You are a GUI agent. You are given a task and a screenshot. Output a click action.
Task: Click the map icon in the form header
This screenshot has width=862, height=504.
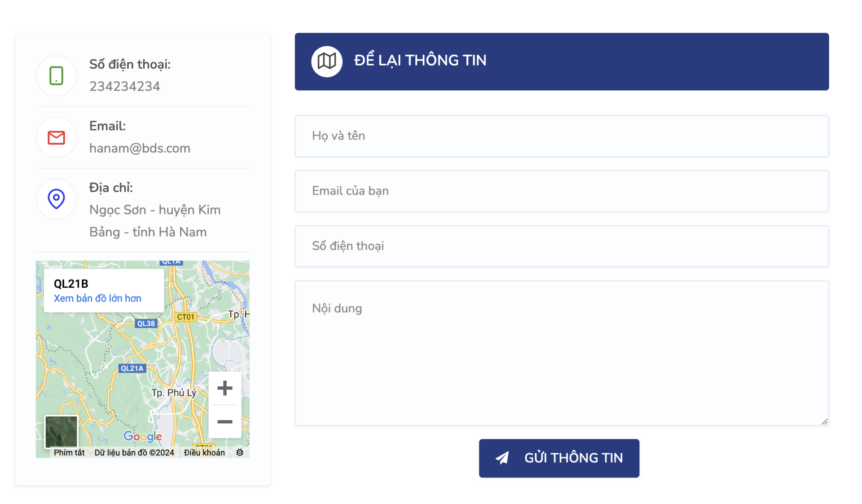point(326,61)
